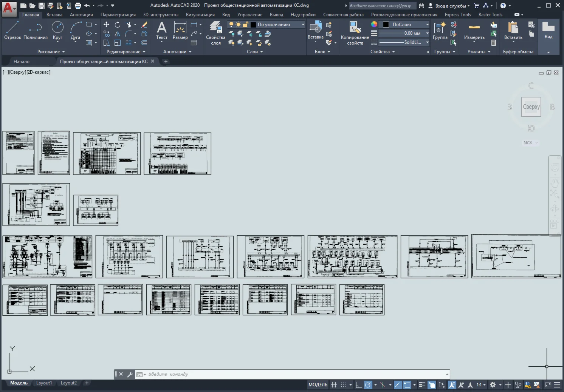Click the Fillet tool icon
Screen dimensions: 564x392
click(x=129, y=34)
